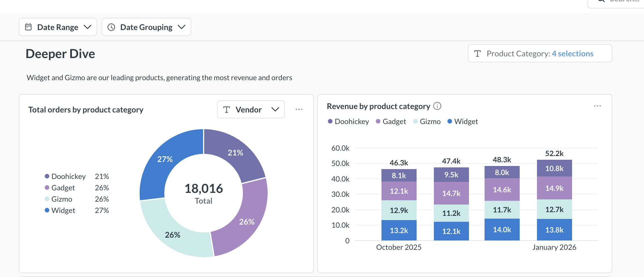Click the search magnifier icon
Viewport: 644px width, 277px height.
click(601, 1)
